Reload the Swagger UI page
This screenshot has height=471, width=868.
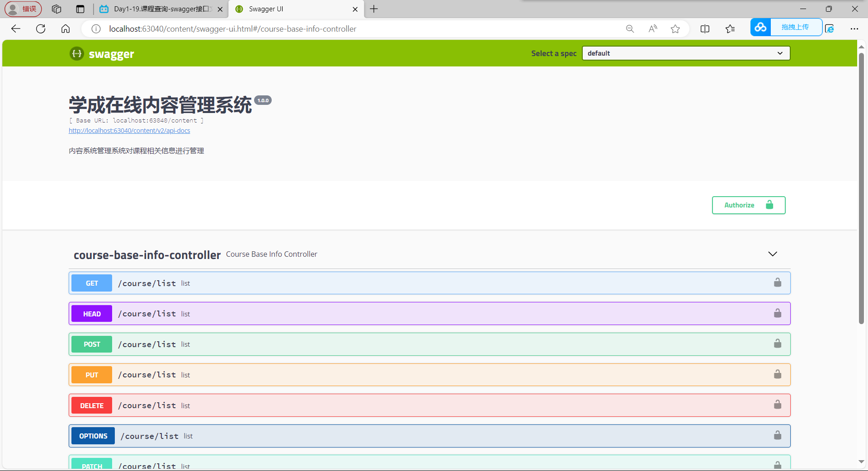[41, 29]
